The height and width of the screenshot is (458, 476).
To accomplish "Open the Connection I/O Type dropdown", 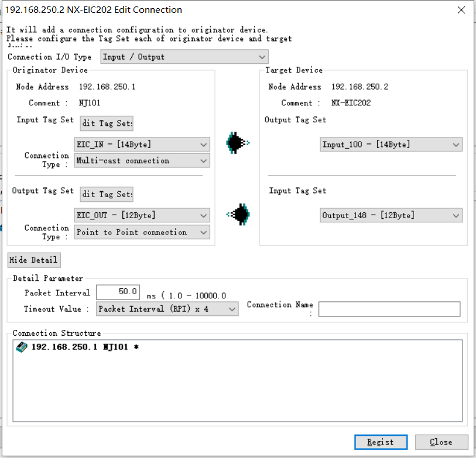I will (x=184, y=57).
